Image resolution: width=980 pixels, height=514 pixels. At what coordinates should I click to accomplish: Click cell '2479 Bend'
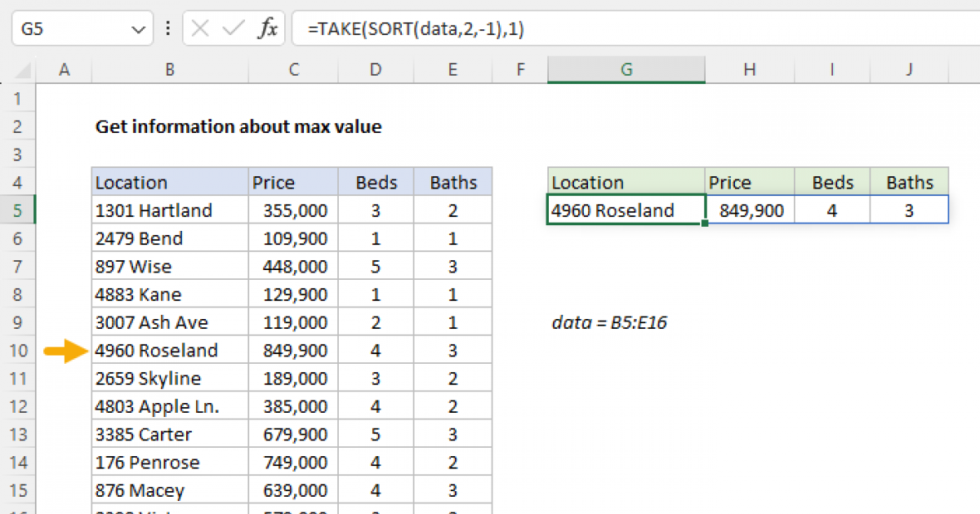pyautogui.click(x=170, y=239)
